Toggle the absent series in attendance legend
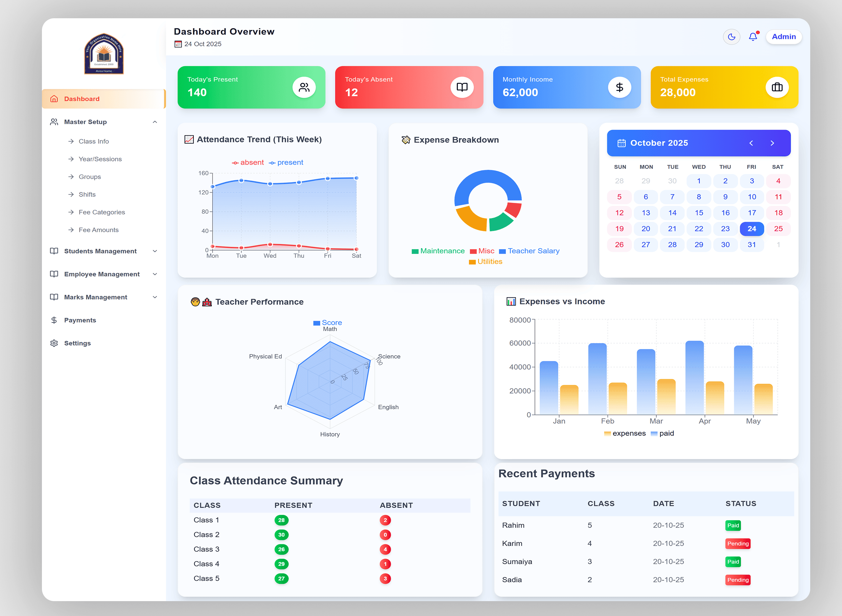The width and height of the screenshot is (842, 616). click(x=248, y=163)
